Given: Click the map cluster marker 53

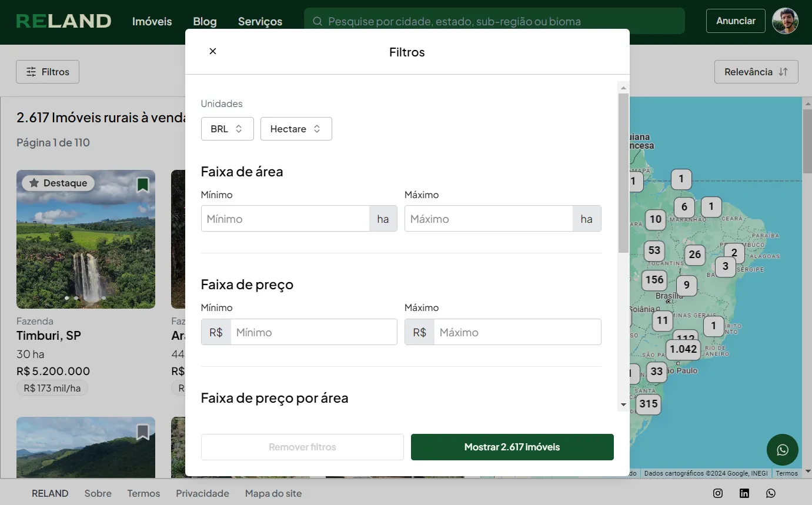Looking at the screenshot, I should point(654,250).
